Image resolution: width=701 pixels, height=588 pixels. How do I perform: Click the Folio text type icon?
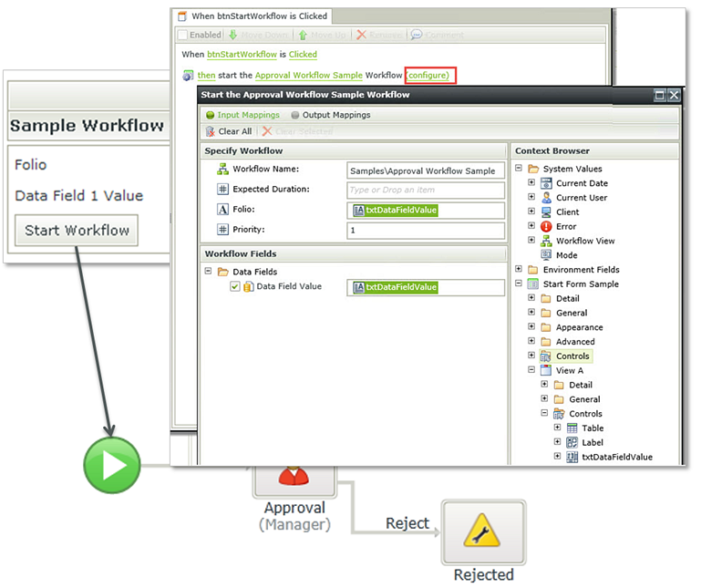tap(222, 210)
